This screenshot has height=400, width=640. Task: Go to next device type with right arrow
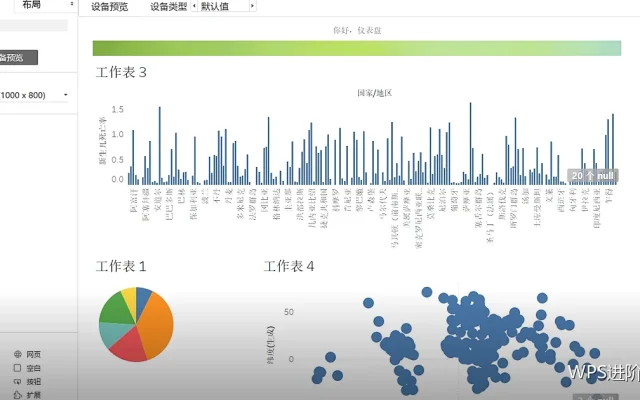(x=252, y=6)
